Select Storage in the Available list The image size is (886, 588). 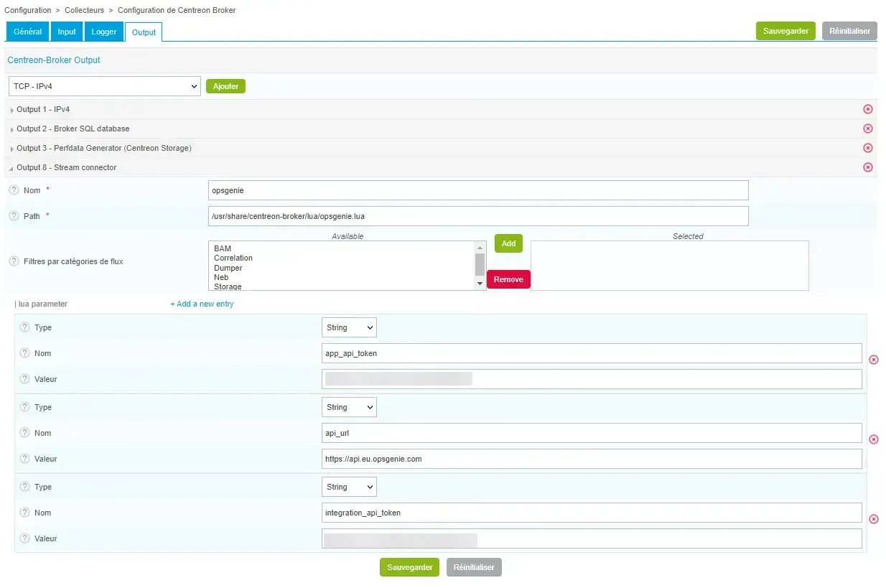(228, 286)
